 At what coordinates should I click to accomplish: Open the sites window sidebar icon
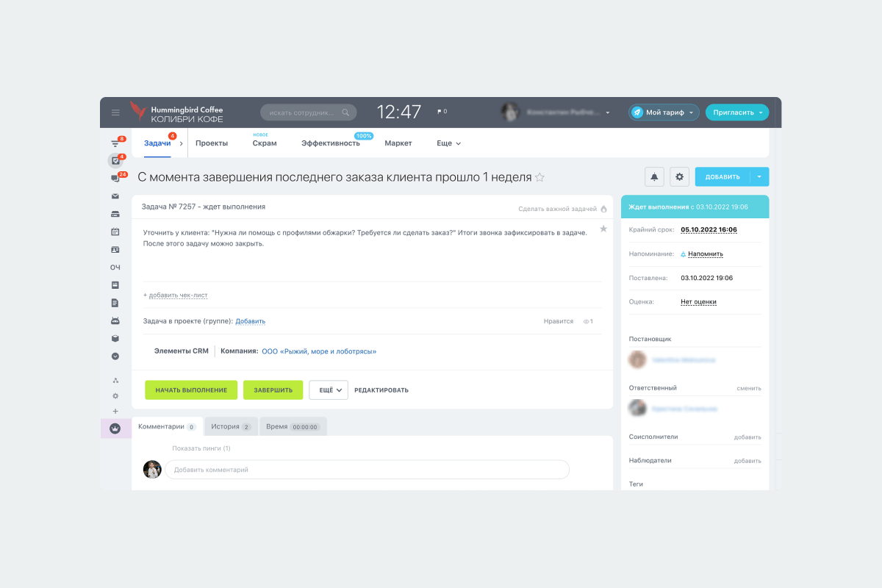coord(115,284)
